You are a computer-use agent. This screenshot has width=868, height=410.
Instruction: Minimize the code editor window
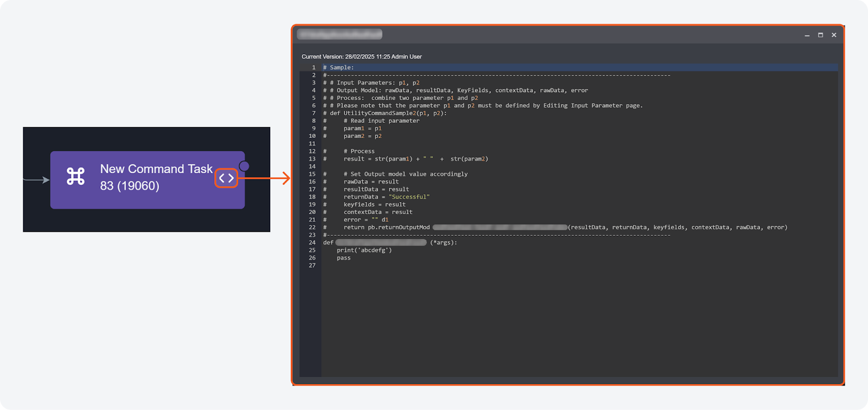pyautogui.click(x=807, y=35)
